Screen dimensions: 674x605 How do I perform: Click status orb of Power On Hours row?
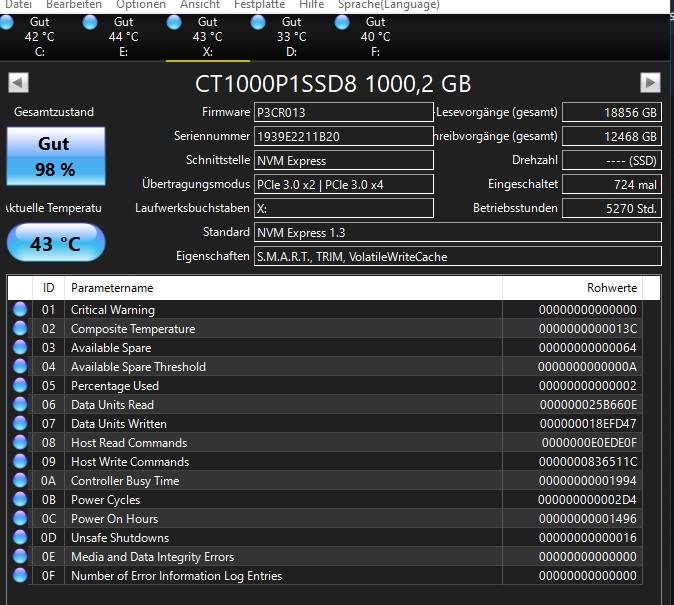tap(20, 518)
